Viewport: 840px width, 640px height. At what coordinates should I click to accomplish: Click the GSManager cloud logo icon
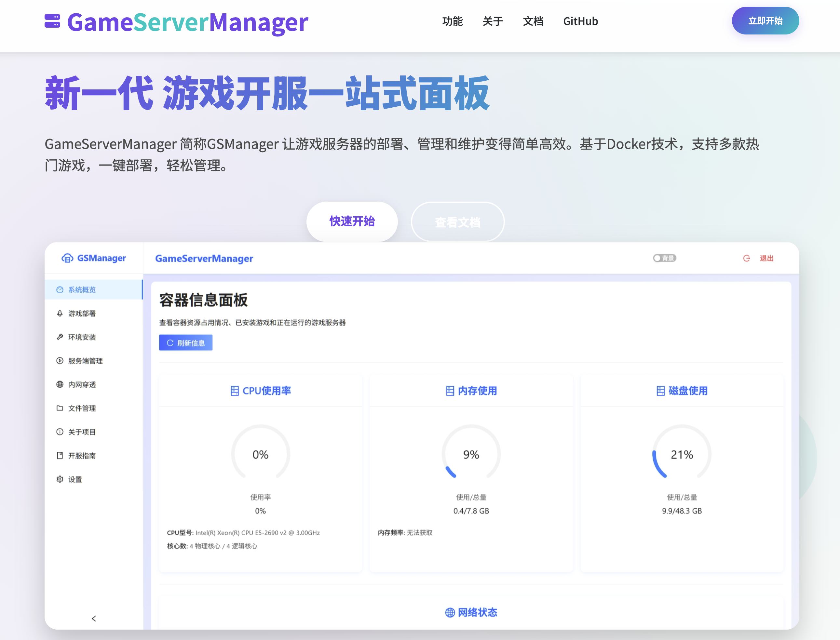67,258
